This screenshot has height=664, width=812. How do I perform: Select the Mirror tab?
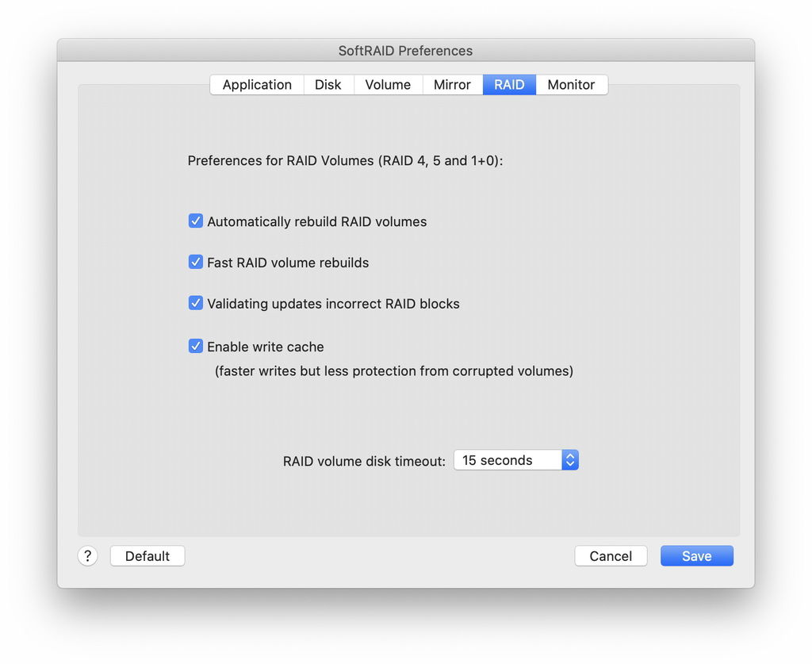pyautogui.click(x=452, y=84)
